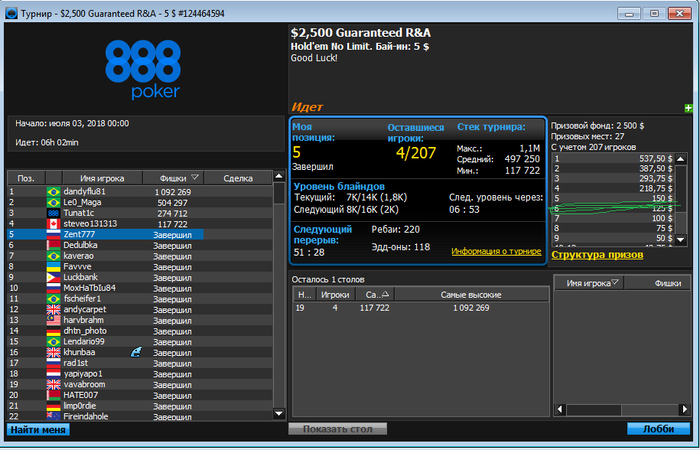Click the left arrow of the table-players scrollbar
700x450 pixels.
click(x=560, y=409)
